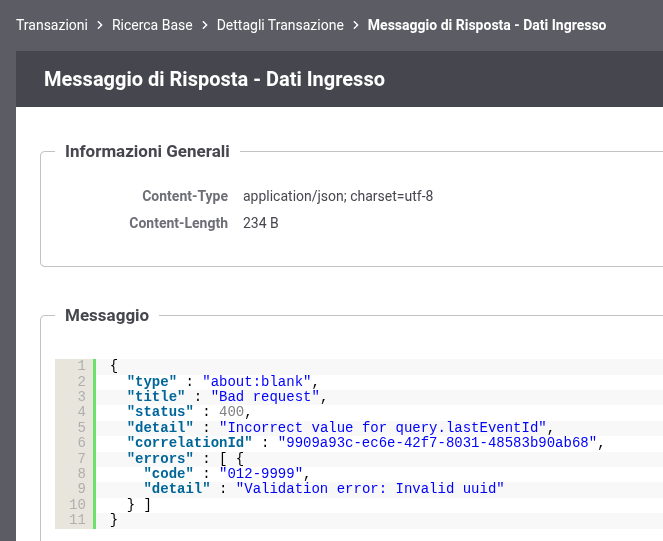Click chevron separator after Transazioni
Image resolution: width=663 pixels, height=541 pixels.
tap(100, 25)
